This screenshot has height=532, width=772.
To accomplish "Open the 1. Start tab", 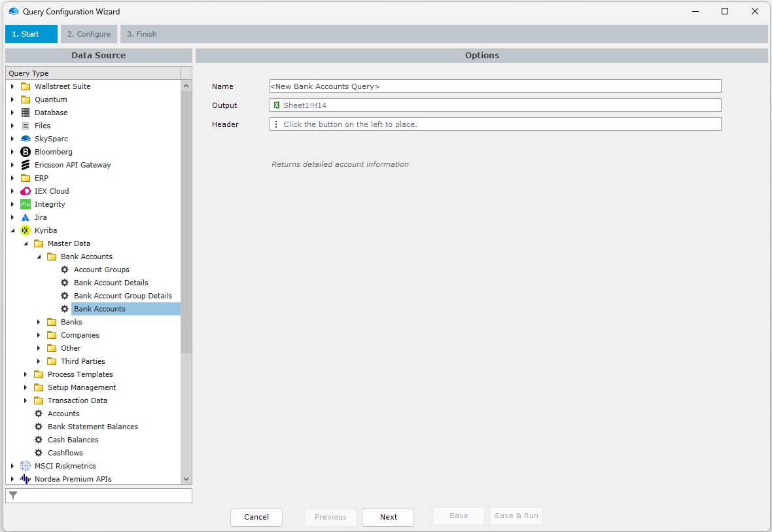I will (x=31, y=34).
